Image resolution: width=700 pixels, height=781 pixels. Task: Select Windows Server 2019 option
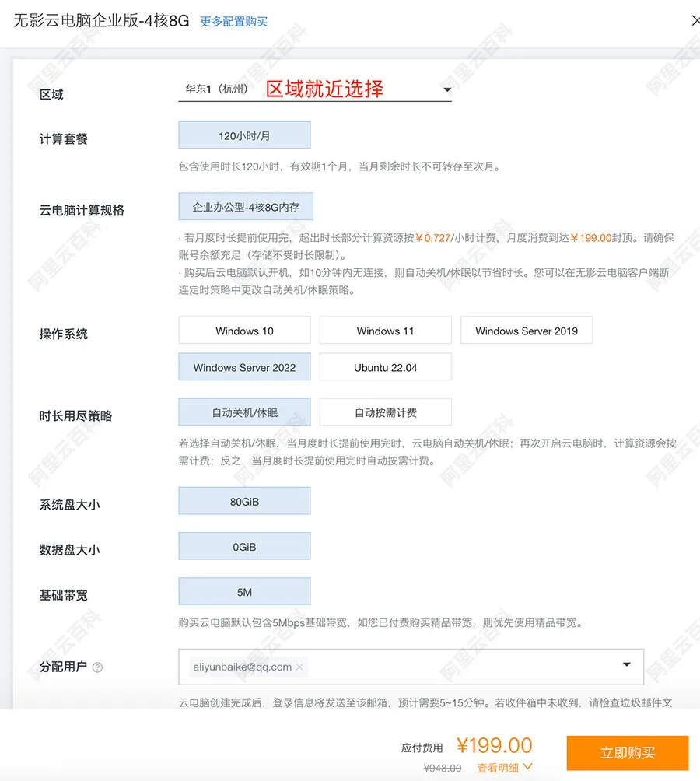527,330
